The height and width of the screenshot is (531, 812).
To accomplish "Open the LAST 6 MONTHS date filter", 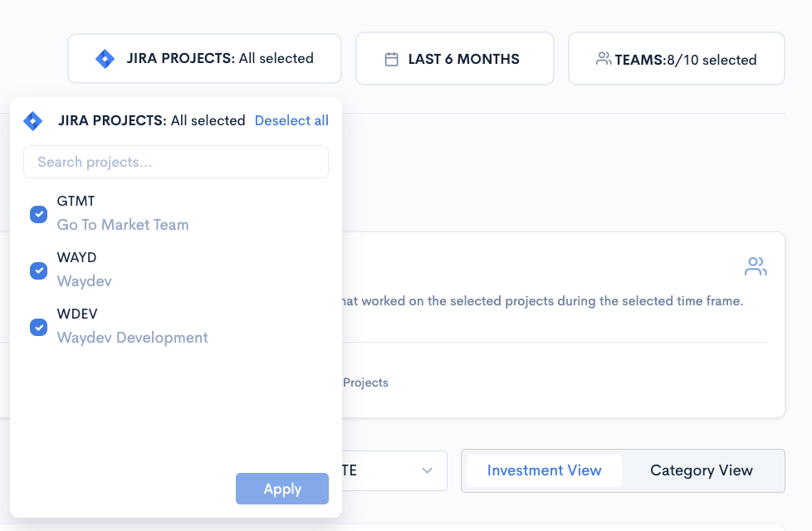I will 455,58.
